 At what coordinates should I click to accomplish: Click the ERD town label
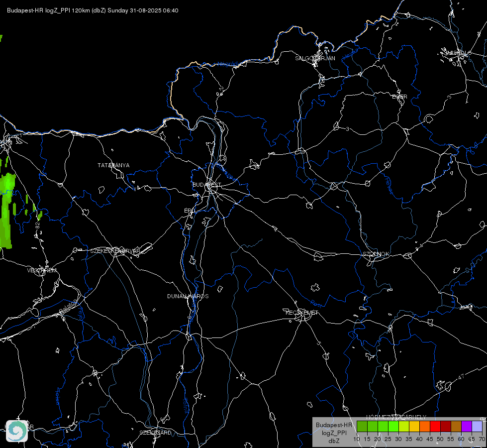(x=190, y=211)
